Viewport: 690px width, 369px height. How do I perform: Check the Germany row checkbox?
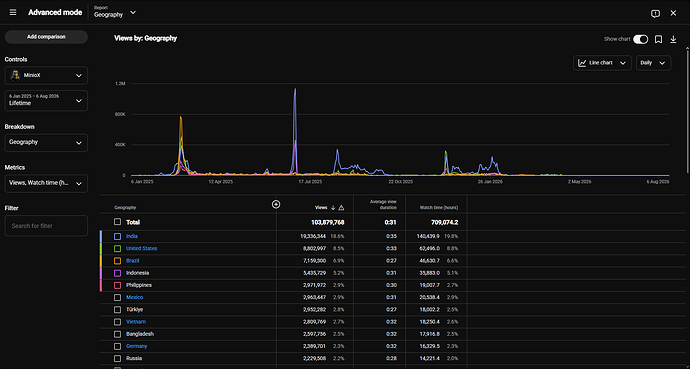tap(117, 346)
